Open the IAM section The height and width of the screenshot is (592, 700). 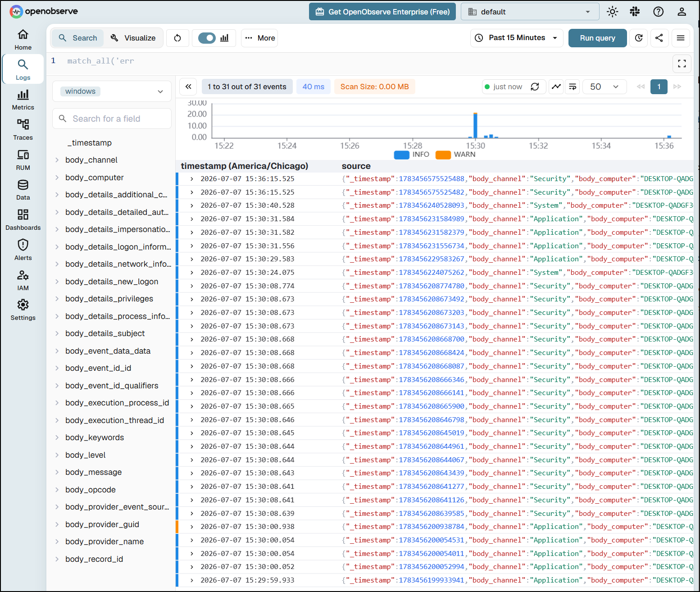pyautogui.click(x=23, y=280)
